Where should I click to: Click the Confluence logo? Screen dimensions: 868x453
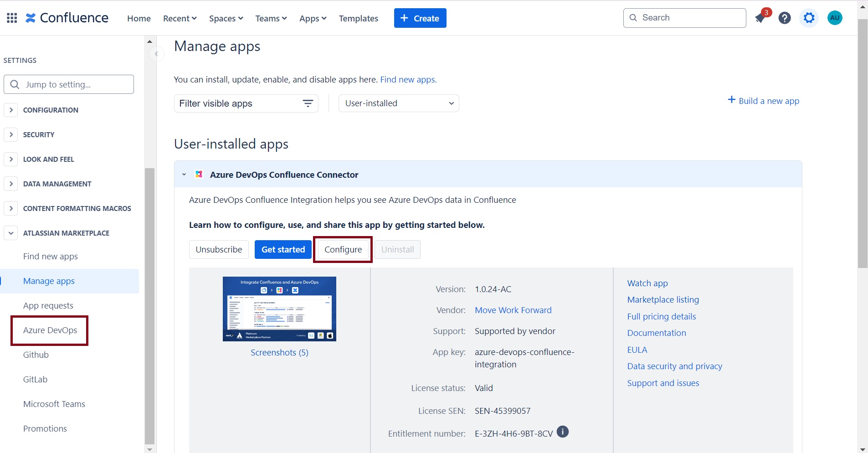(67, 18)
